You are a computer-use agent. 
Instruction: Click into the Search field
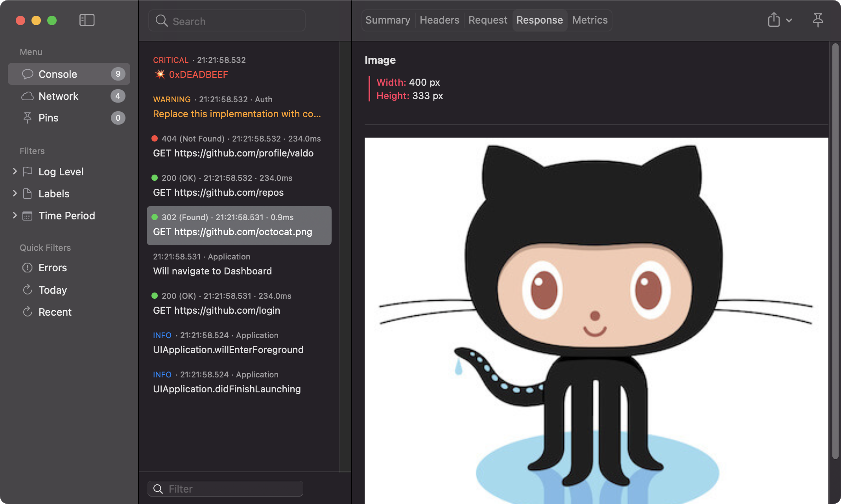pos(227,21)
